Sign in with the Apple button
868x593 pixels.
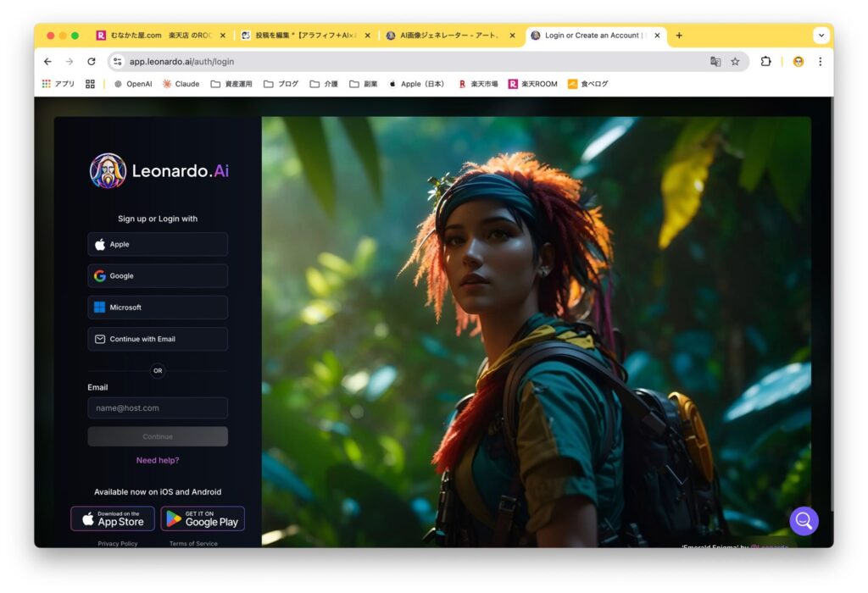click(x=158, y=244)
